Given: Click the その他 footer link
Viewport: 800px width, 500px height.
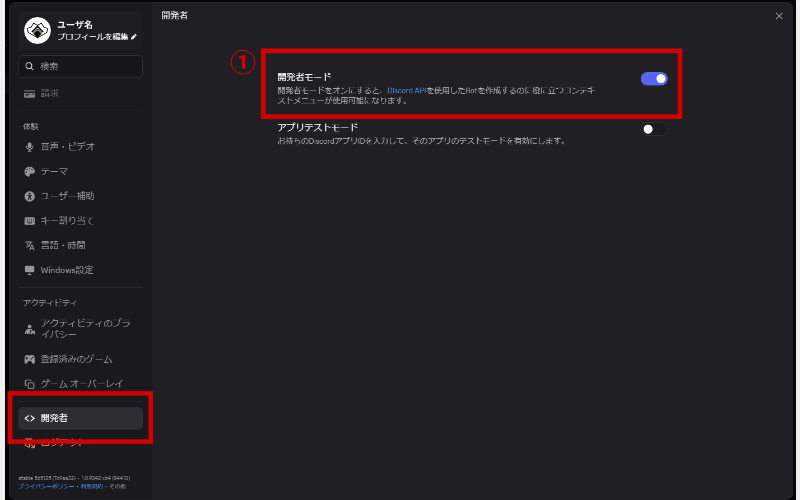Looking at the screenshot, I should tap(117, 486).
